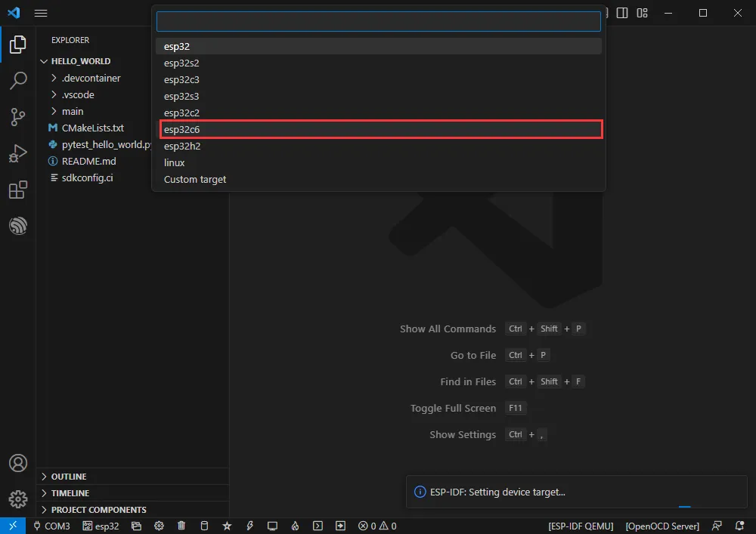Click the OpenOCD Server status button
Screen dimensions: 756x534
(662, 526)
